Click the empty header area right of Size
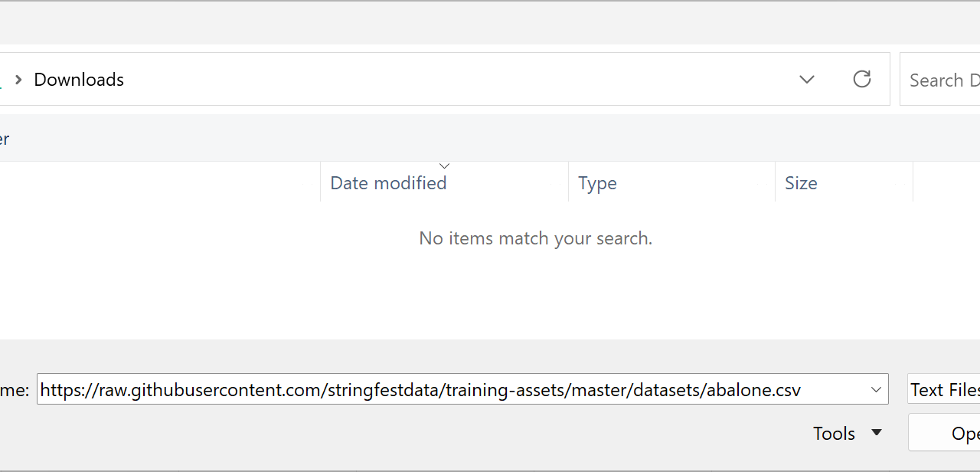The image size is (980, 472). click(x=946, y=183)
